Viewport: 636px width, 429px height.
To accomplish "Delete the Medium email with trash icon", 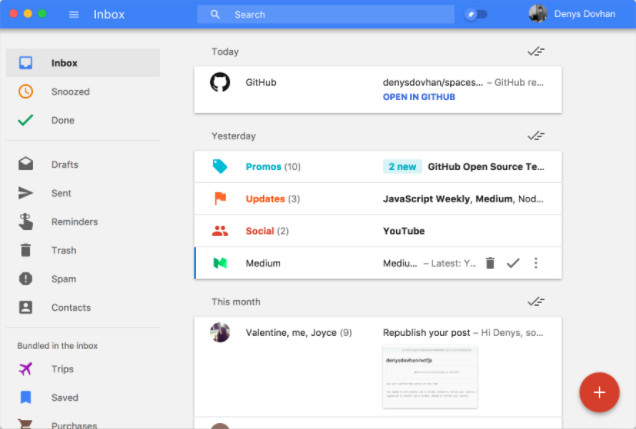I will 490,263.
